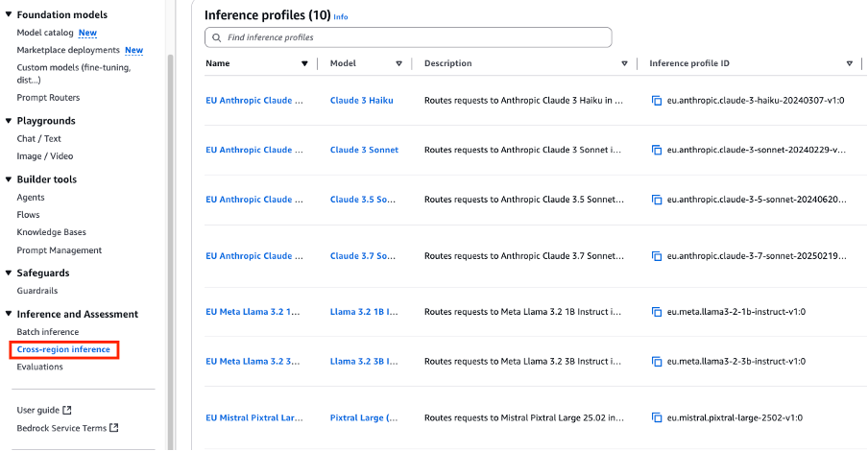Open the Claude 3 Sonnet model link
This screenshot has height=451, width=868.
pos(364,150)
